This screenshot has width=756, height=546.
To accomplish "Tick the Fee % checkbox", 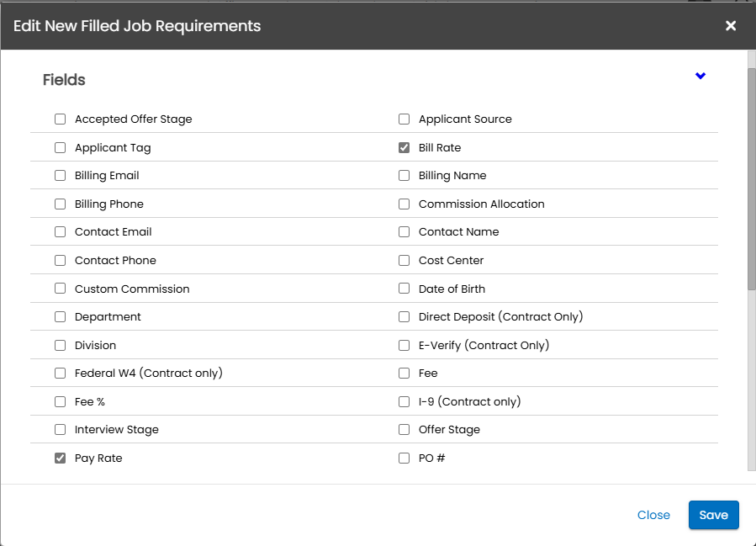I will [x=61, y=402].
